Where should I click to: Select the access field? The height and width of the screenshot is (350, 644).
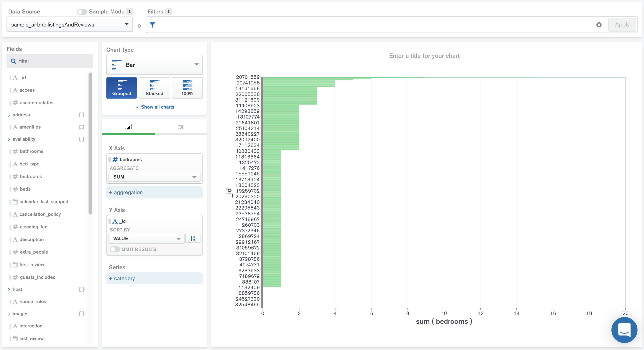pos(27,90)
